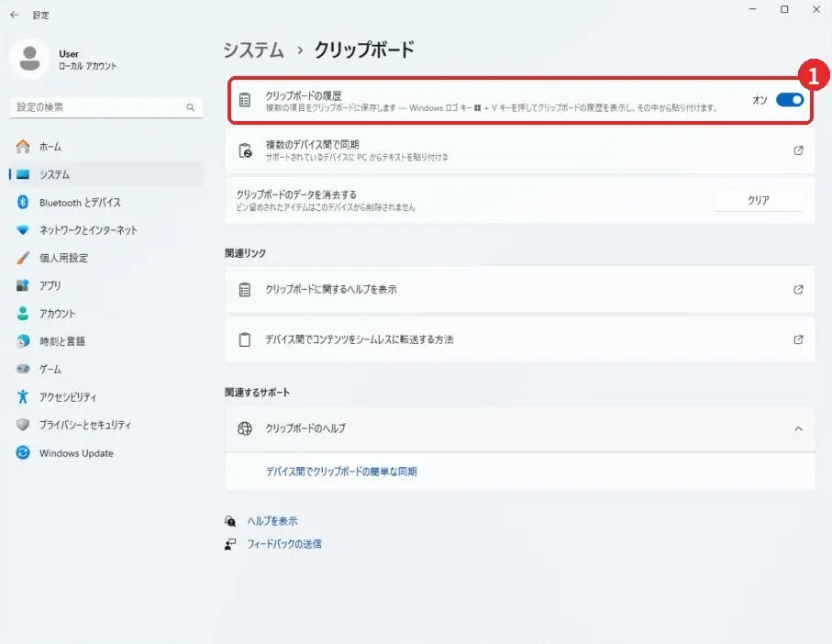Screen dimensions: 832x644
Task: Click the 関連リンク heading
Action: click(x=245, y=253)
